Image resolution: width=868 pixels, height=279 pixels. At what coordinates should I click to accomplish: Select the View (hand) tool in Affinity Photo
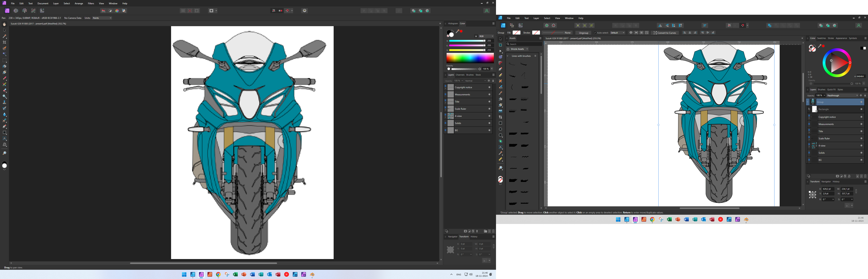tap(4, 24)
